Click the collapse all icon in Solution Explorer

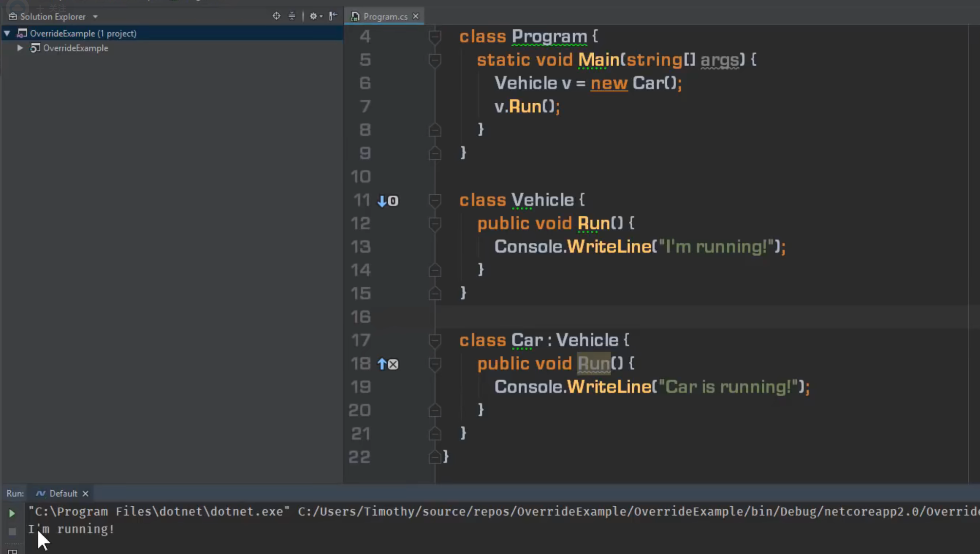pos(292,16)
